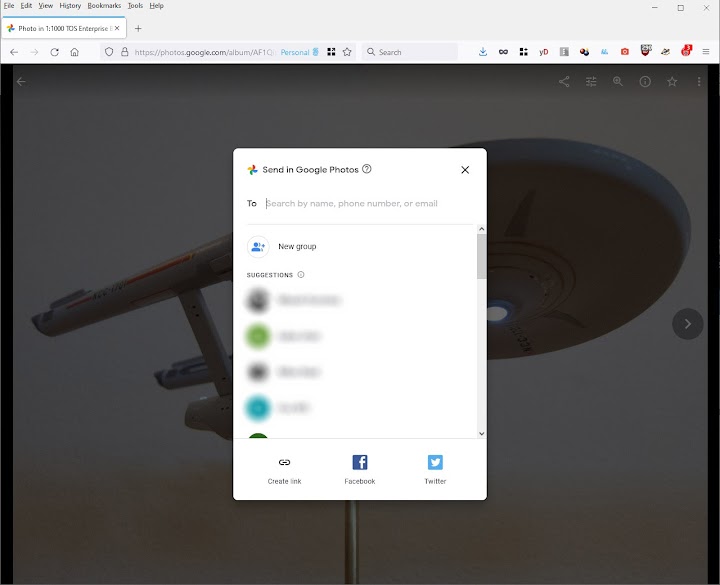Open help icon next to Send in Google Photos
This screenshot has width=720, height=585.
pyautogui.click(x=366, y=169)
